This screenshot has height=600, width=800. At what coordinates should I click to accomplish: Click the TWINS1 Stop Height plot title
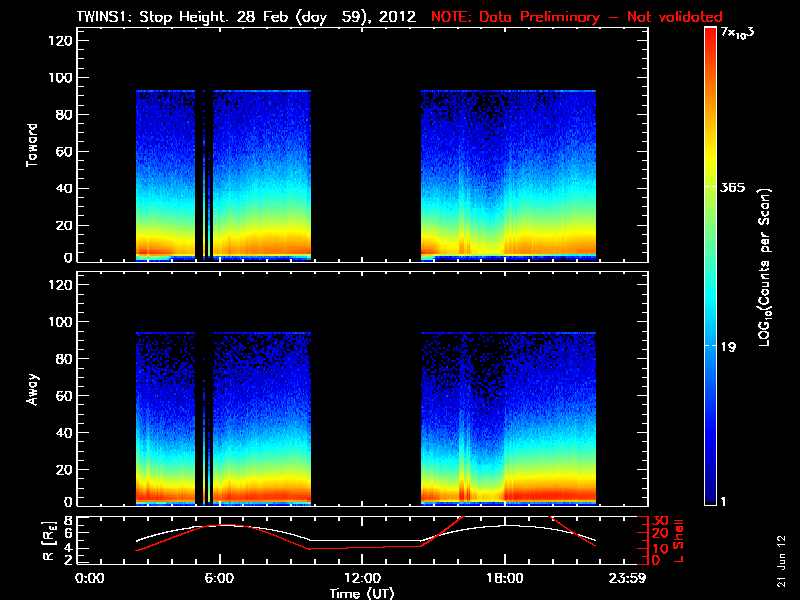[248, 17]
